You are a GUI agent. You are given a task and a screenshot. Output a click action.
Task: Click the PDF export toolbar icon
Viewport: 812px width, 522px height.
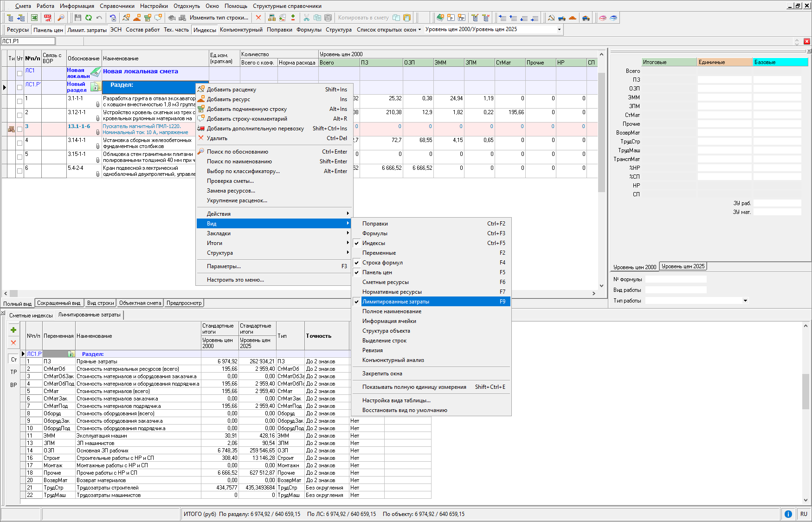[x=47, y=18]
